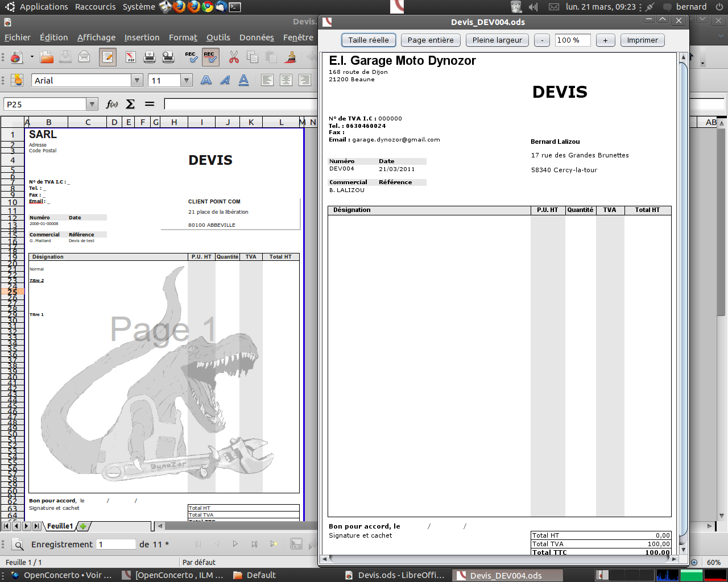The image size is (728, 582).
Task: Click the direct print icon
Action: (x=150, y=57)
